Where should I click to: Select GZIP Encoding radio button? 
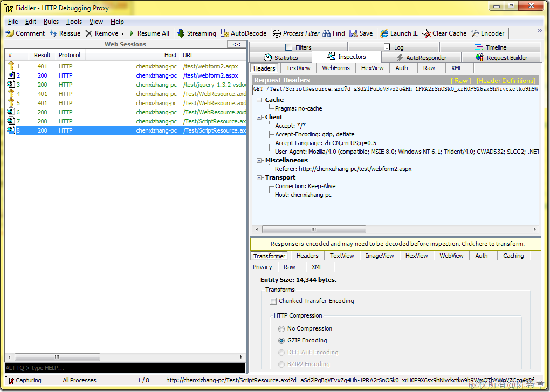[x=281, y=340]
